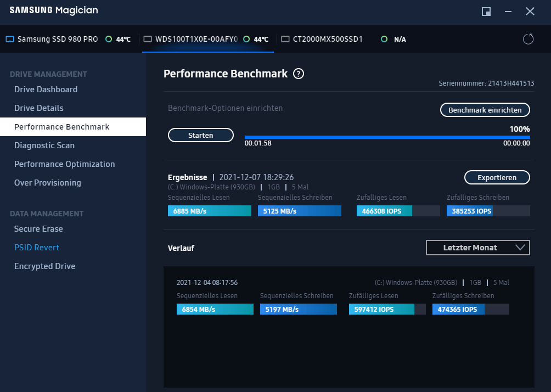Click the result timestamp 2021-12-07 18:29:26

256,177
